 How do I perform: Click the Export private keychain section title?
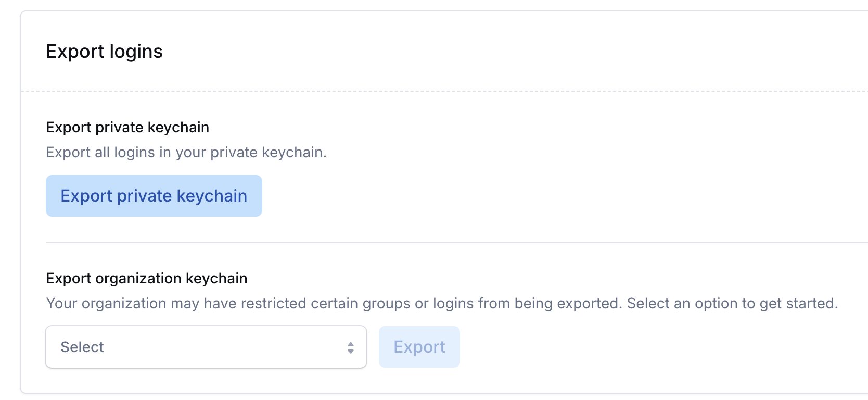(x=127, y=128)
